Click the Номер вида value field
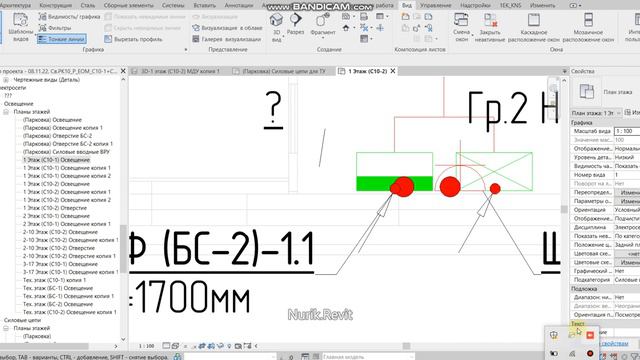640x360 pixels. pos(627,175)
